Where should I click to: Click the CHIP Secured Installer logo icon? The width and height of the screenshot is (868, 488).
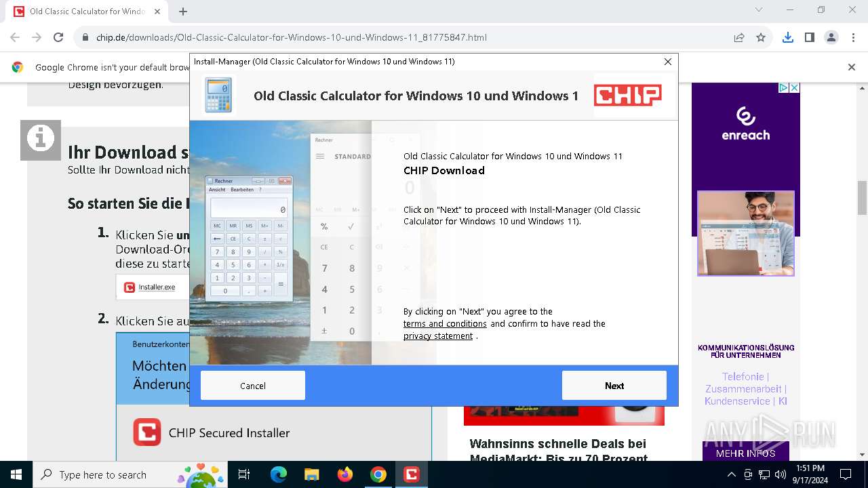click(x=147, y=432)
